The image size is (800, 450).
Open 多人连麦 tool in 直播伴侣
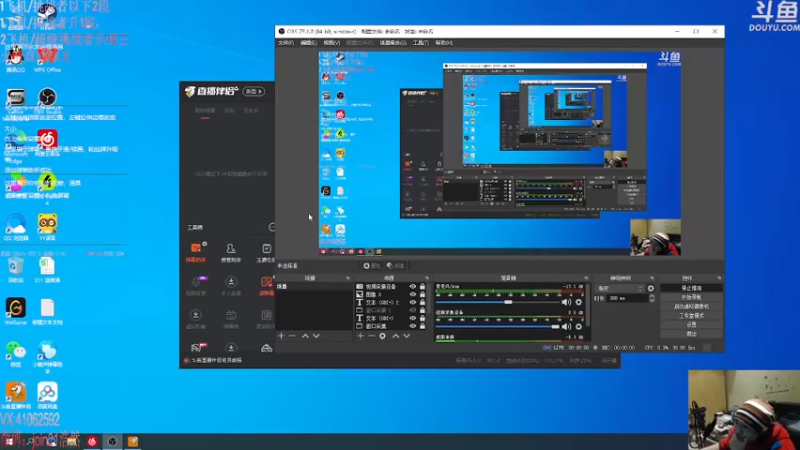click(x=231, y=286)
